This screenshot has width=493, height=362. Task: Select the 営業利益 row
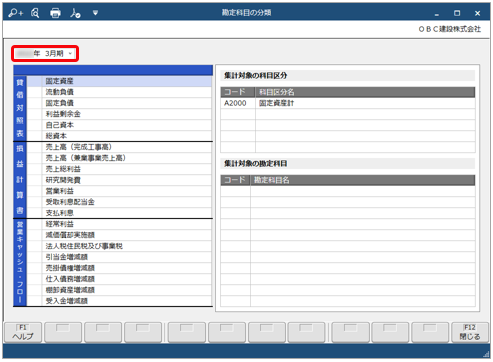[119, 191]
